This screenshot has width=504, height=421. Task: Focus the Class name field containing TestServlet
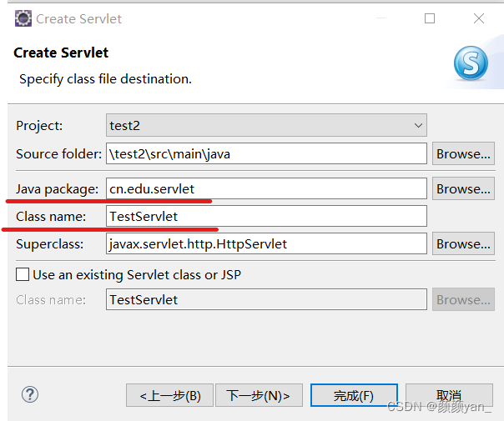[x=266, y=216]
